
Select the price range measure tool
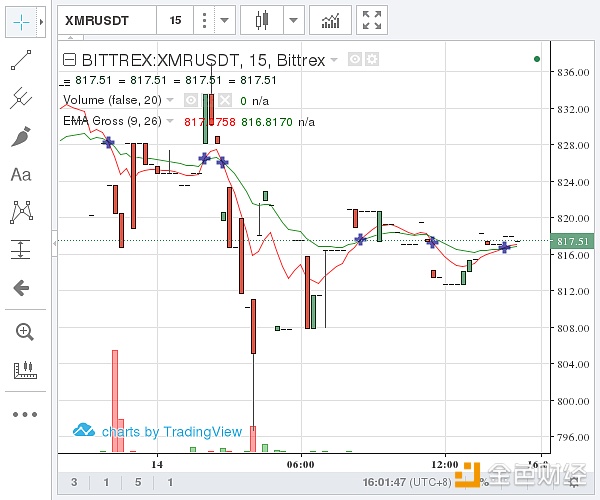pos(21,249)
